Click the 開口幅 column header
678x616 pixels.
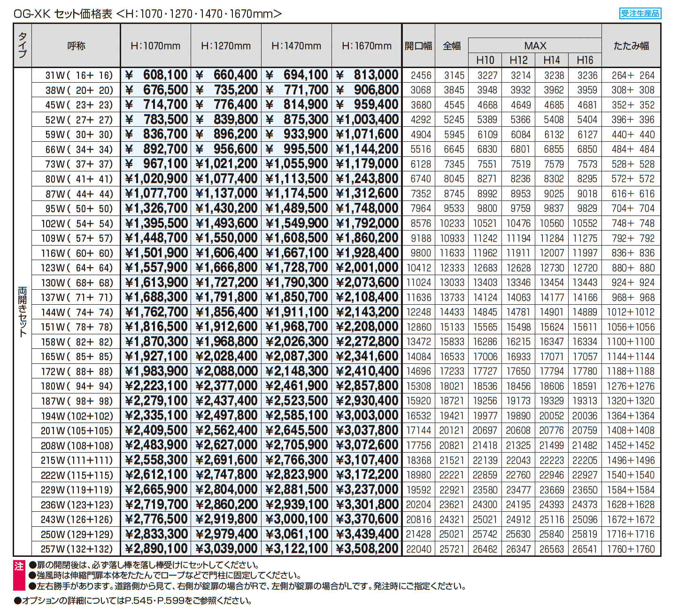[418, 46]
